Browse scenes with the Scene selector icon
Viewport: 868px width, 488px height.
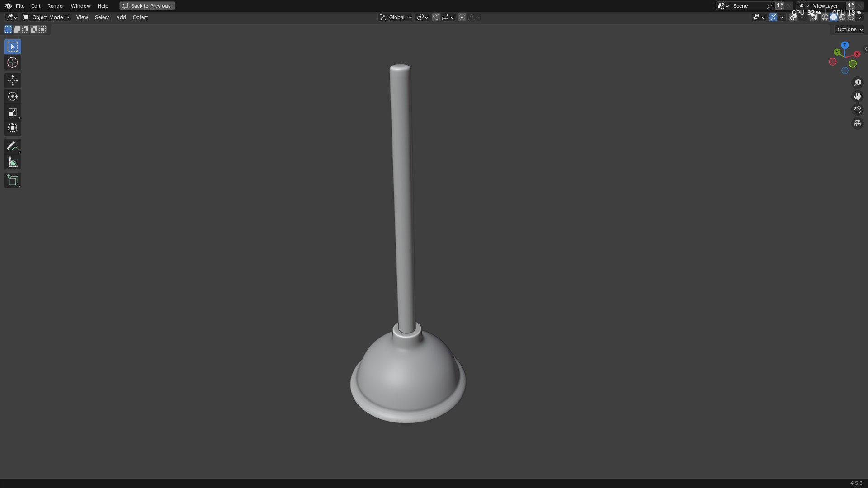(723, 6)
